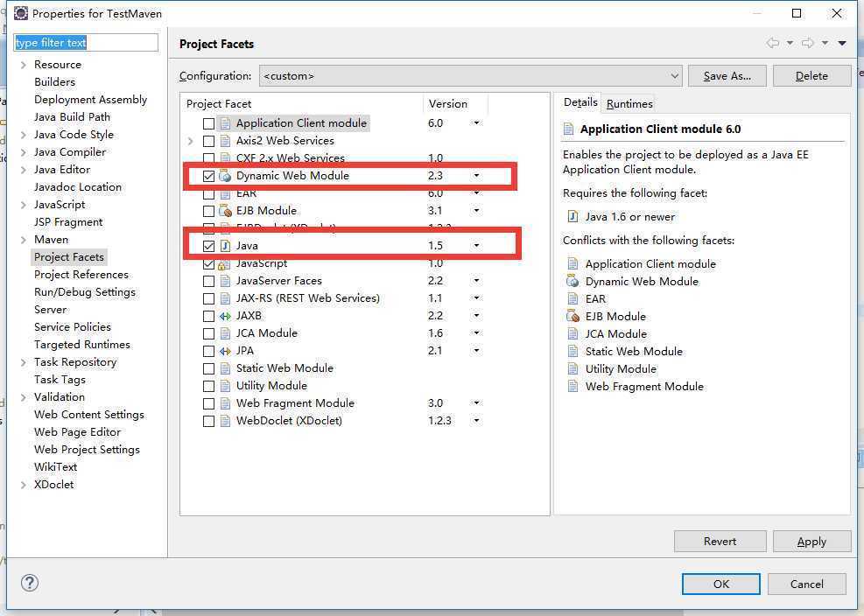Click the Web Fragment Module icon in conflicts list

pos(572,386)
